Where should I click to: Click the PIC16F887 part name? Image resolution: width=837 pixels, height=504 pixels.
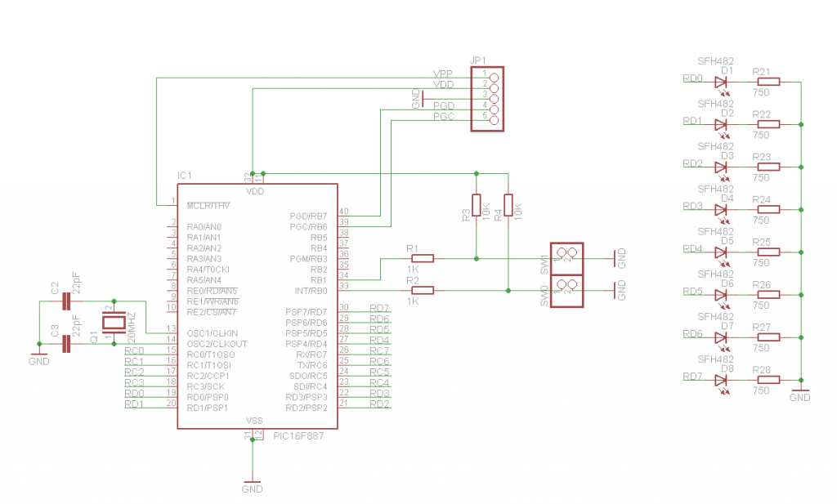click(x=298, y=435)
